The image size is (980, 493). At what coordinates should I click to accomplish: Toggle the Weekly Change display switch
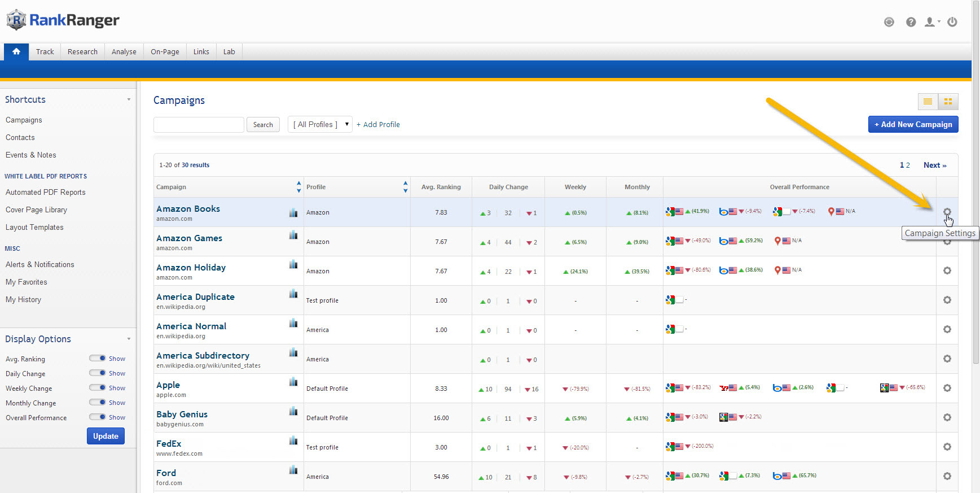98,387
